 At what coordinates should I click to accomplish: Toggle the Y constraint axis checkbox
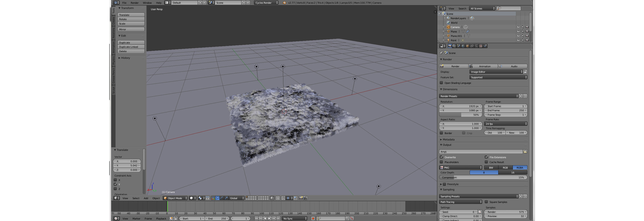click(115, 184)
